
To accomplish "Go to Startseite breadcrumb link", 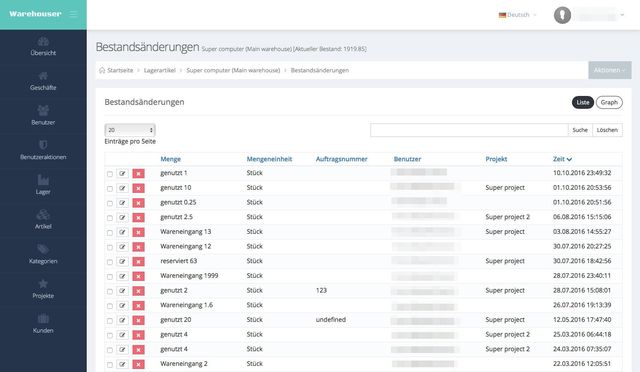I will [120, 70].
